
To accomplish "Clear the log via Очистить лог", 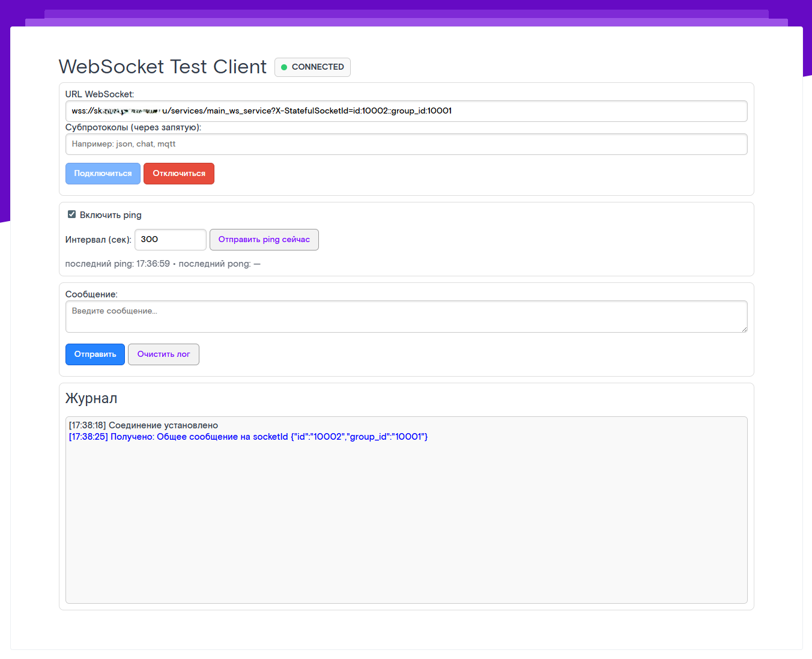I will (x=163, y=354).
